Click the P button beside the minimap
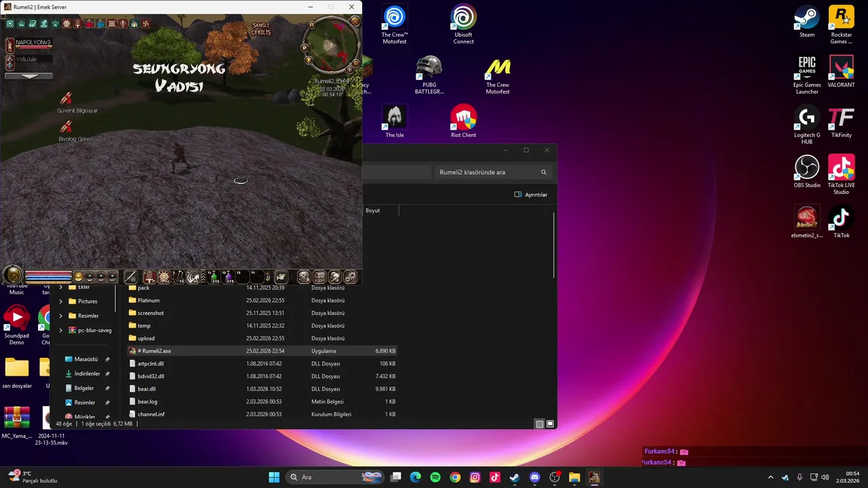Viewport: 868px width, 488px height. point(305,47)
